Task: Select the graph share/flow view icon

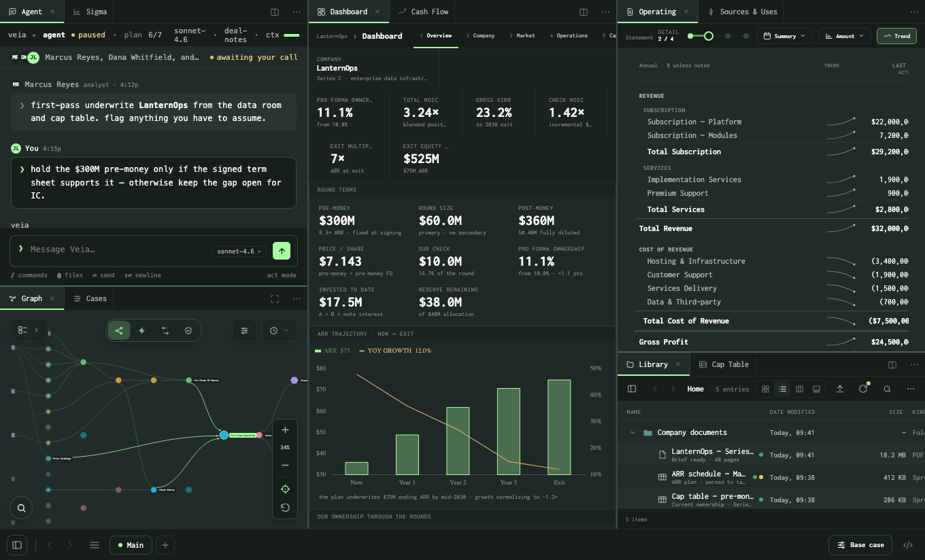Action: click(119, 330)
